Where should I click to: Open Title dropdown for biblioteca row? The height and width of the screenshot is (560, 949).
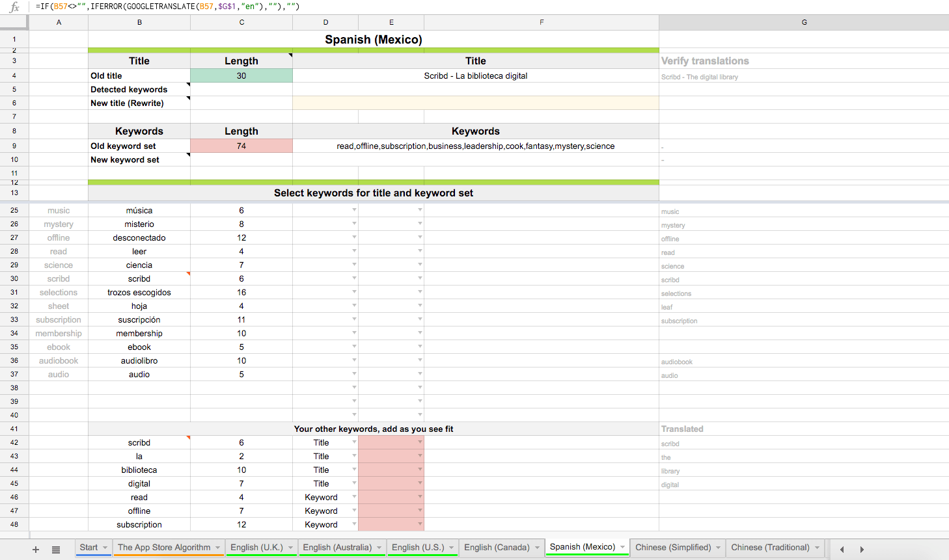[354, 470]
